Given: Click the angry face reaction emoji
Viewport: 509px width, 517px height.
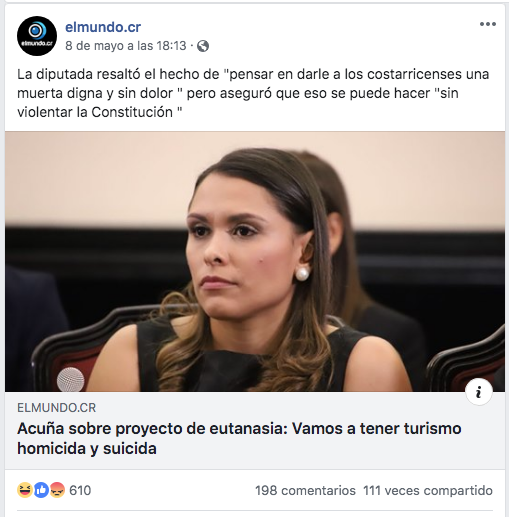Looking at the screenshot, I should click(x=57, y=490).
